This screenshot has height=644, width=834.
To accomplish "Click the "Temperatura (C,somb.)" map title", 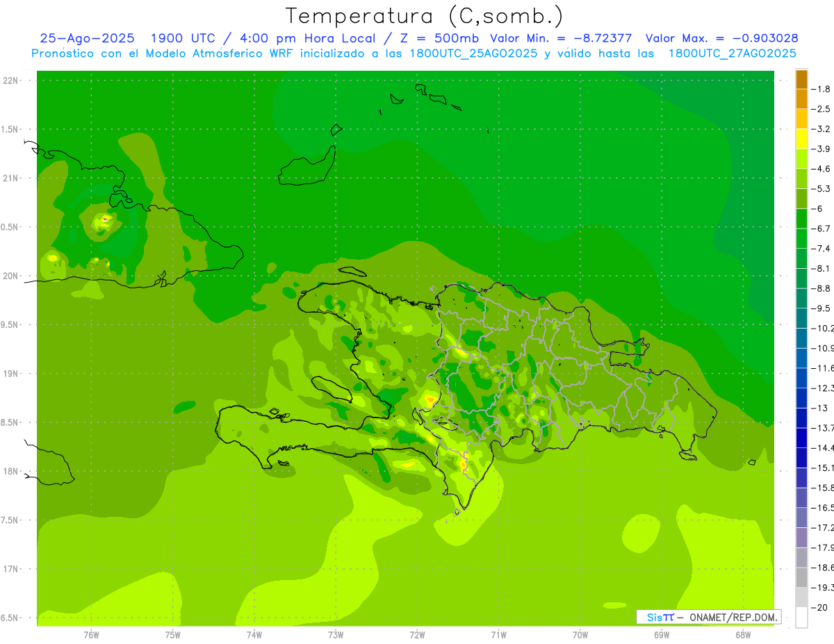I will click(425, 16).
